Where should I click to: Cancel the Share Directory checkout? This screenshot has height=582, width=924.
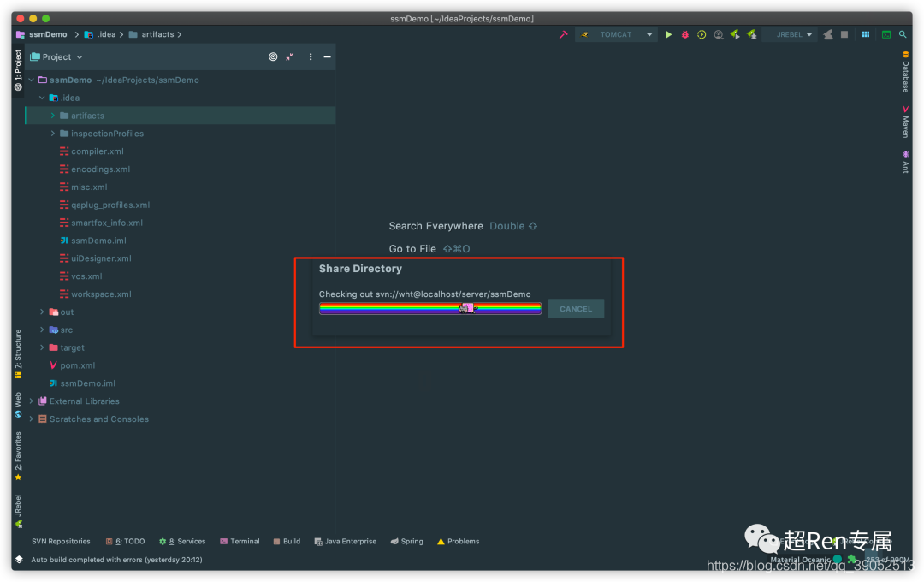tap(576, 309)
